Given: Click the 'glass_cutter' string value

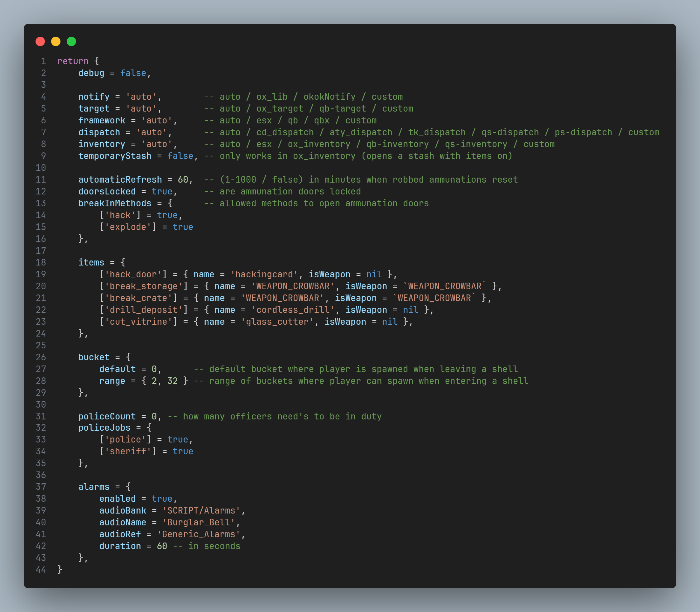Looking at the screenshot, I should [x=277, y=322].
